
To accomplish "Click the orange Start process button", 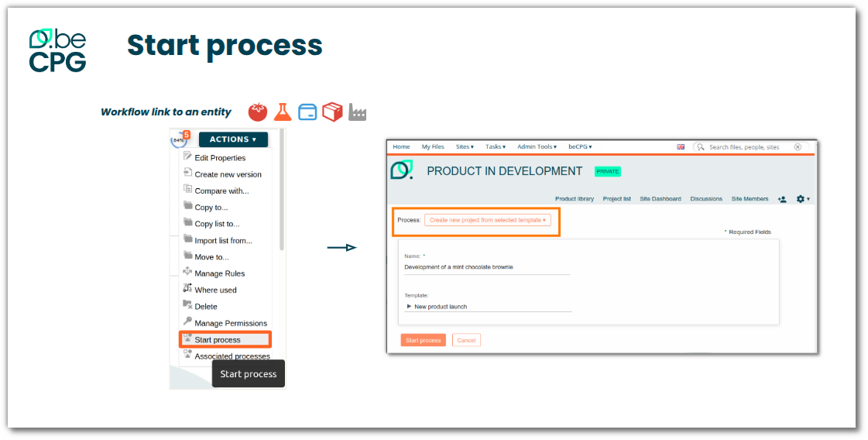I will point(423,340).
